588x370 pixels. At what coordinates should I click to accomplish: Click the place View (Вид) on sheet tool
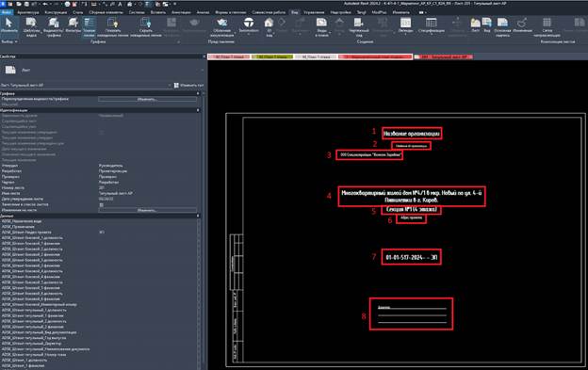[x=487, y=25]
